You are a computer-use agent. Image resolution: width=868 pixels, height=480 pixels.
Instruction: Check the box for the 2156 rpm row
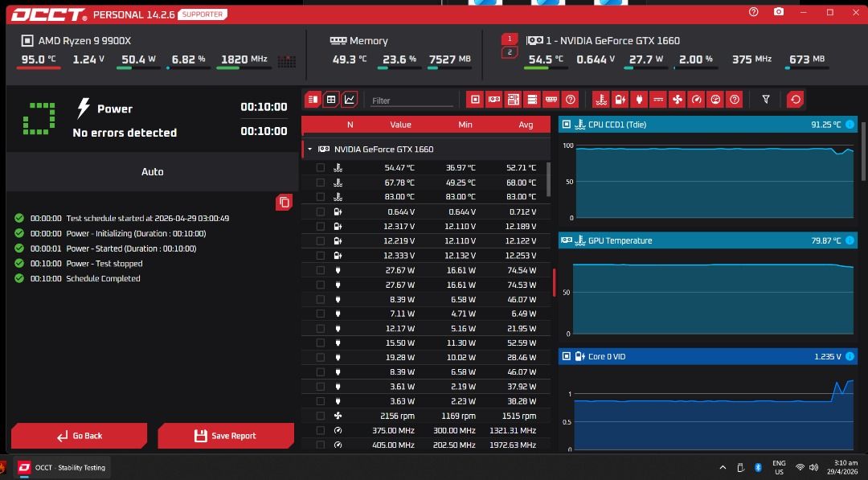point(321,416)
